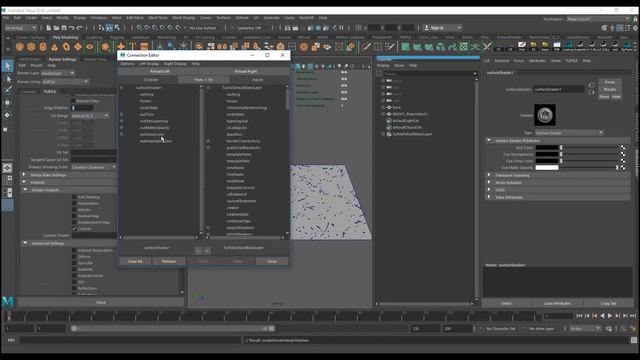This screenshot has height=360, width=640.
Task: Collapse the Shader Outputs section
Action: [25, 190]
